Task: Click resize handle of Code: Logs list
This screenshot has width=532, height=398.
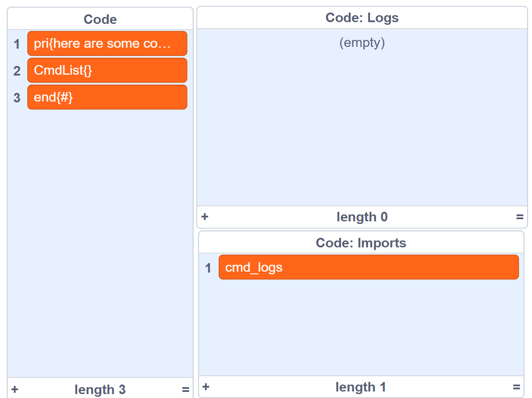Action: [x=519, y=217]
